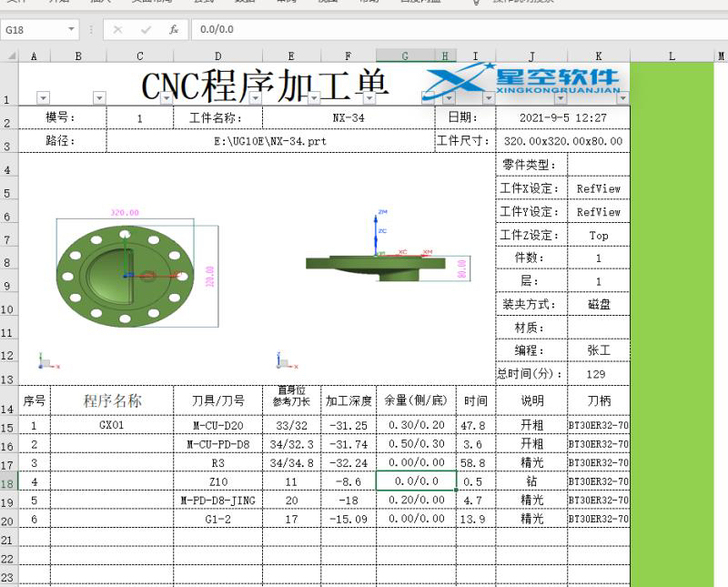Select column K header

point(598,56)
